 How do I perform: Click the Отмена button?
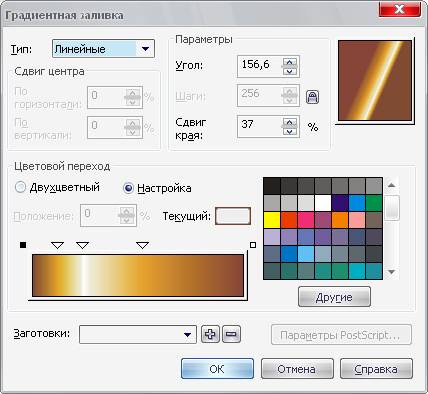point(297,369)
